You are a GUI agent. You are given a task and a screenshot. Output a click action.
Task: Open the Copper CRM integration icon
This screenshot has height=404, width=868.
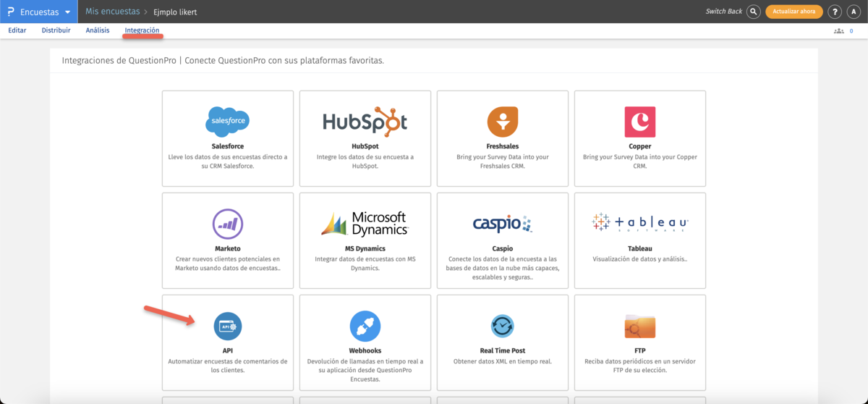click(639, 122)
